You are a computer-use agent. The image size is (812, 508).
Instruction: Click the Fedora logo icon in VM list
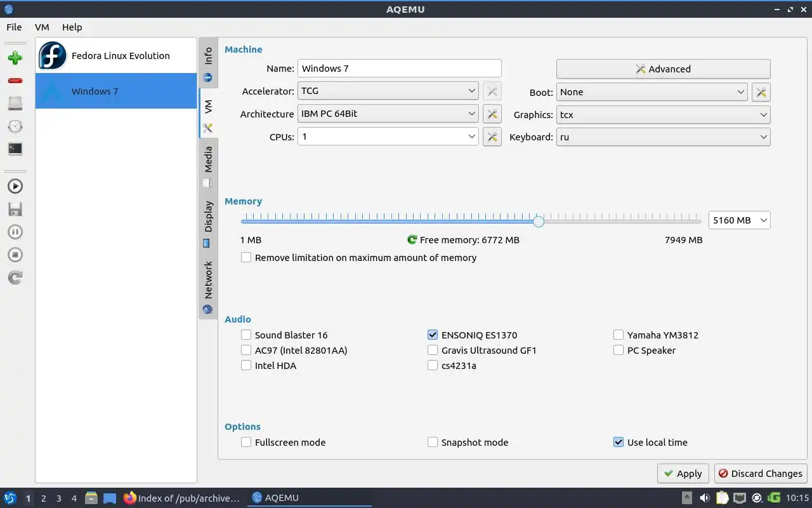(x=52, y=55)
